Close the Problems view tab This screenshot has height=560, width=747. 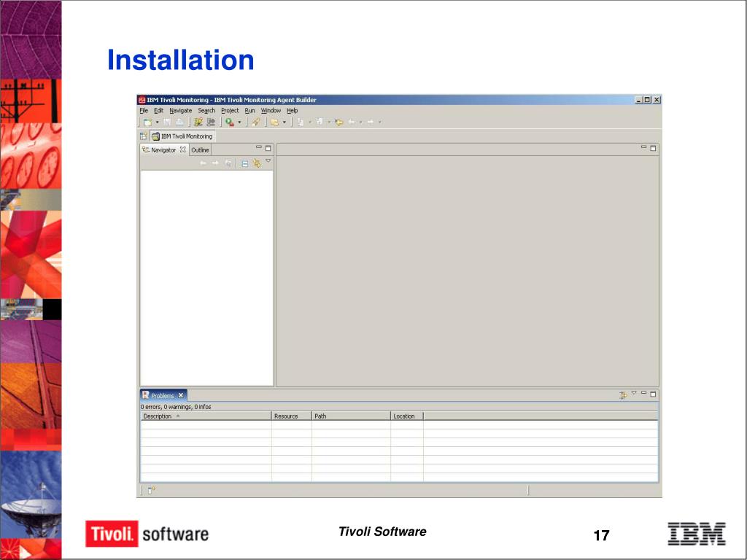click(x=181, y=395)
